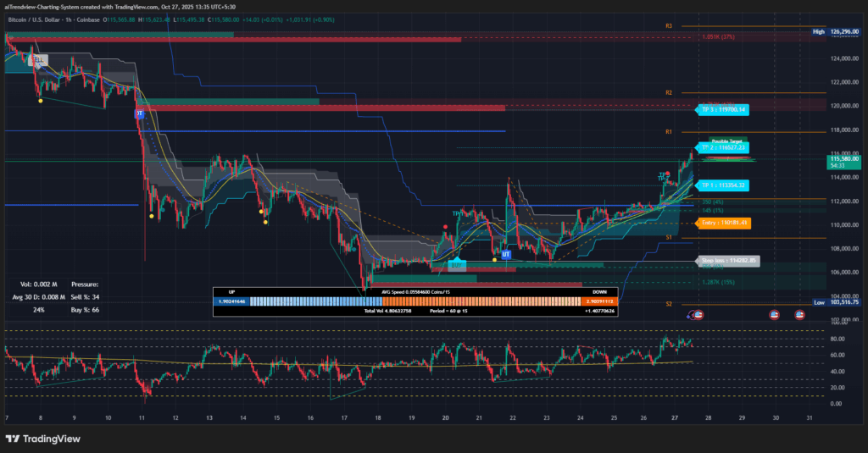The image size is (868, 453).
Task: Click the BUY signal label marker
Action: coord(458,264)
